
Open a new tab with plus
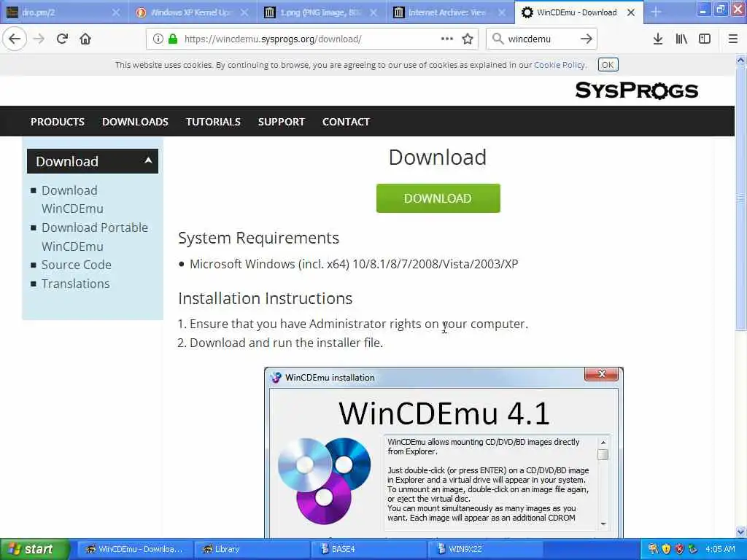[656, 12]
